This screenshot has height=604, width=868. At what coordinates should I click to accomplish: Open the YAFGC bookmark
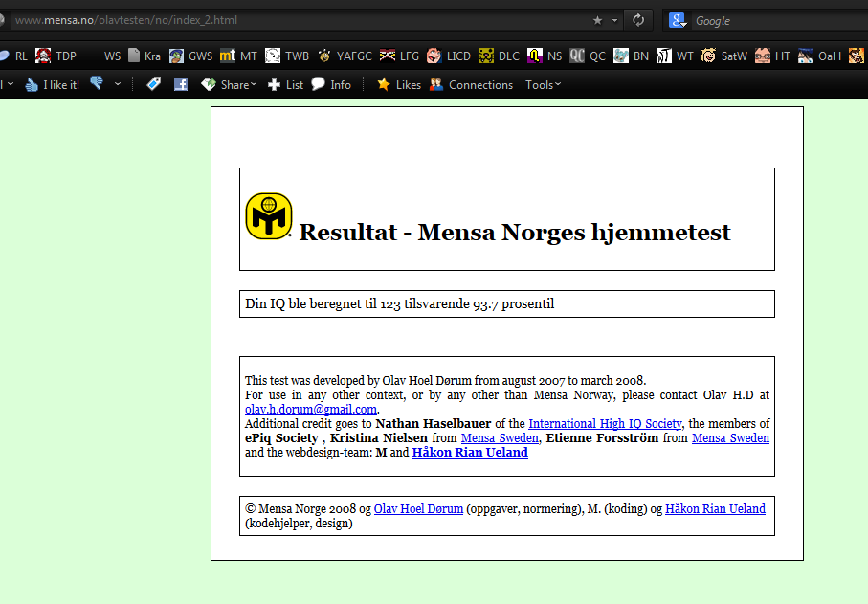pos(345,56)
